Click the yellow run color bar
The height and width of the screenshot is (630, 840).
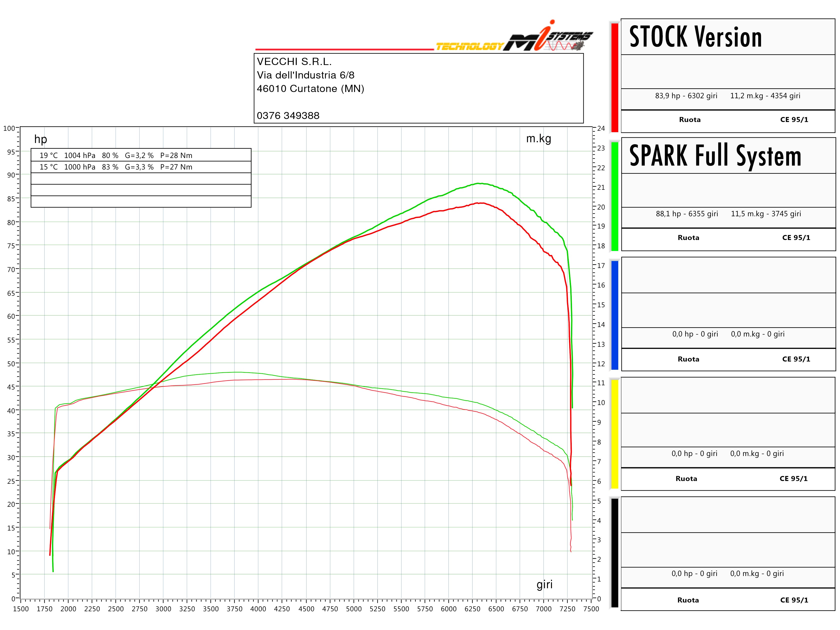614,434
